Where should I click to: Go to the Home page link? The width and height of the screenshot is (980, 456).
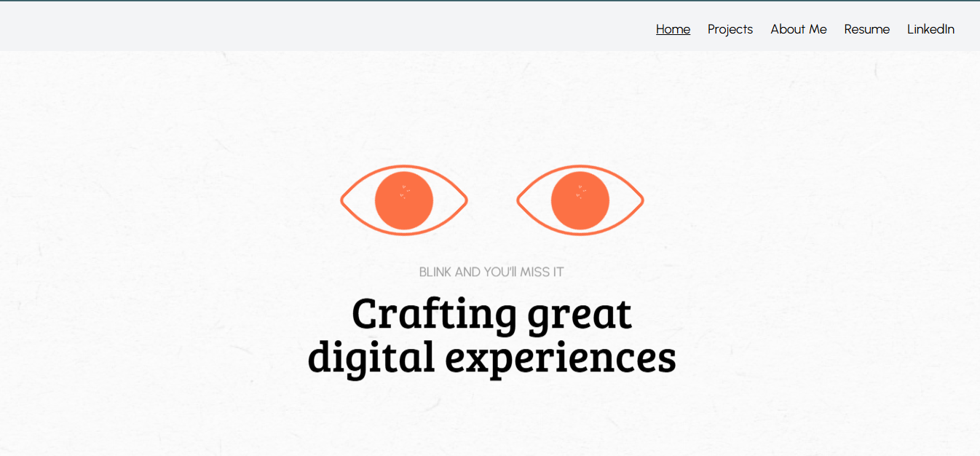673,29
